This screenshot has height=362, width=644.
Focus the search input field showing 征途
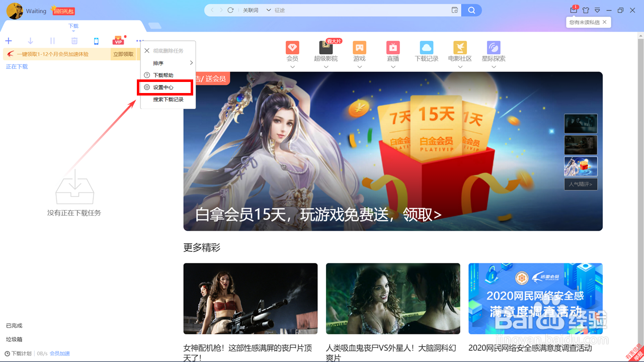(x=361, y=10)
